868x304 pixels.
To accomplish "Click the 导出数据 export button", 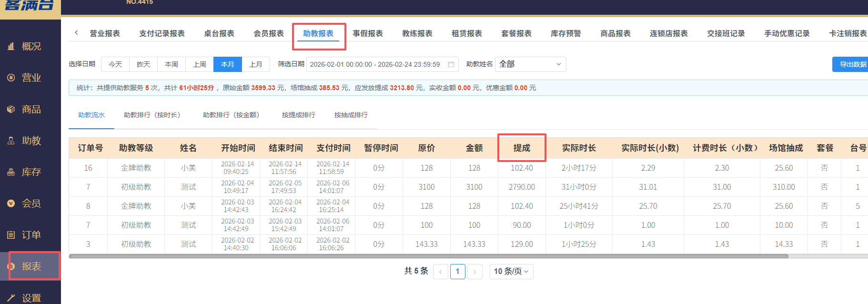I will click(852, 64).
